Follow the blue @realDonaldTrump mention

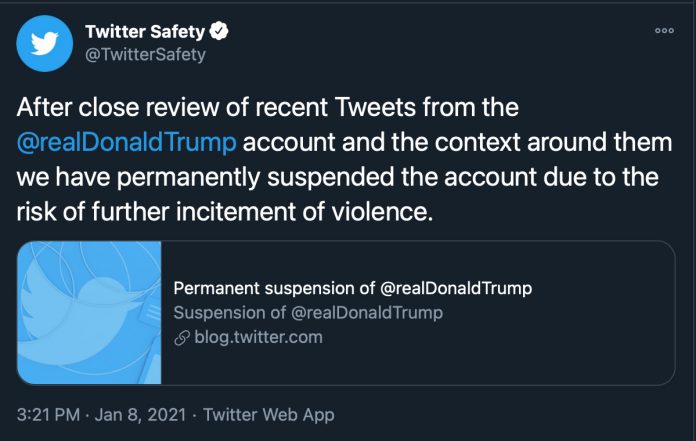click(x=127, y=142)
